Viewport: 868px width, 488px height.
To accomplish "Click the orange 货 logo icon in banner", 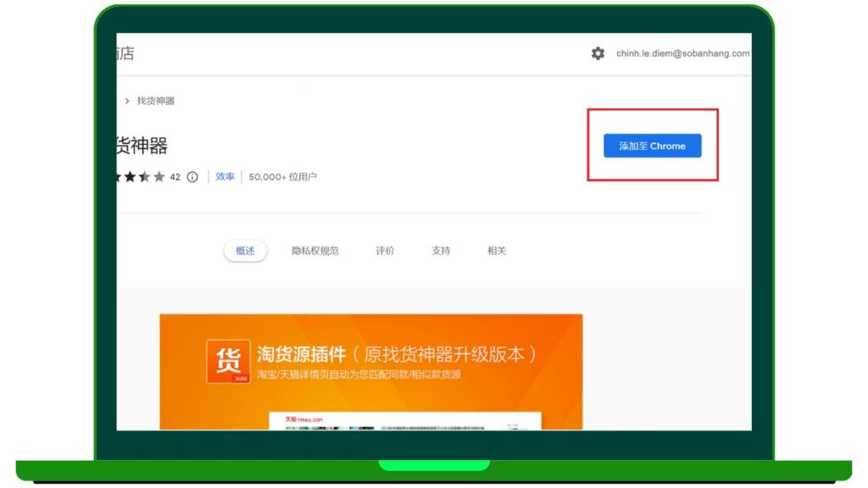I will tap(228, 361).
